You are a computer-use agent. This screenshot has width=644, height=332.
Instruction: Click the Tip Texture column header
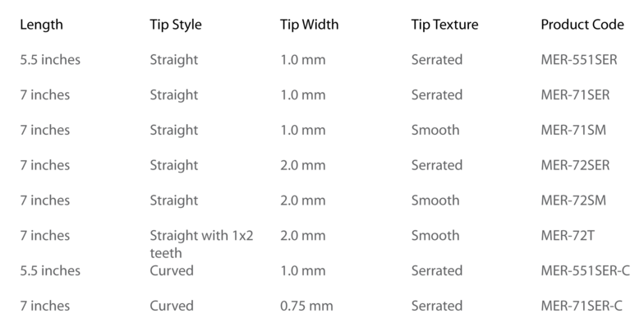click(444, 25)
